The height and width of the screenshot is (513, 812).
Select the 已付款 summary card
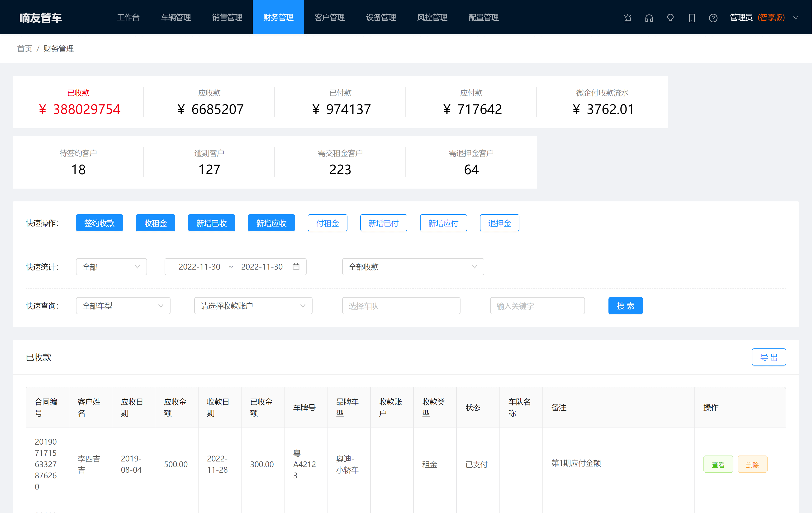(340, 102)
